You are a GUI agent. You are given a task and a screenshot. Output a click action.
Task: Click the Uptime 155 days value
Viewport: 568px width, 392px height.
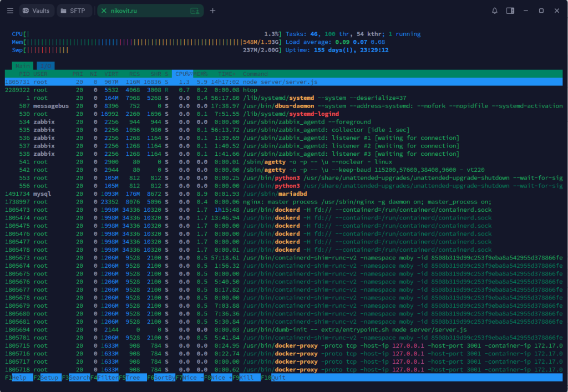pyautogui.click(x=351, y=50)
